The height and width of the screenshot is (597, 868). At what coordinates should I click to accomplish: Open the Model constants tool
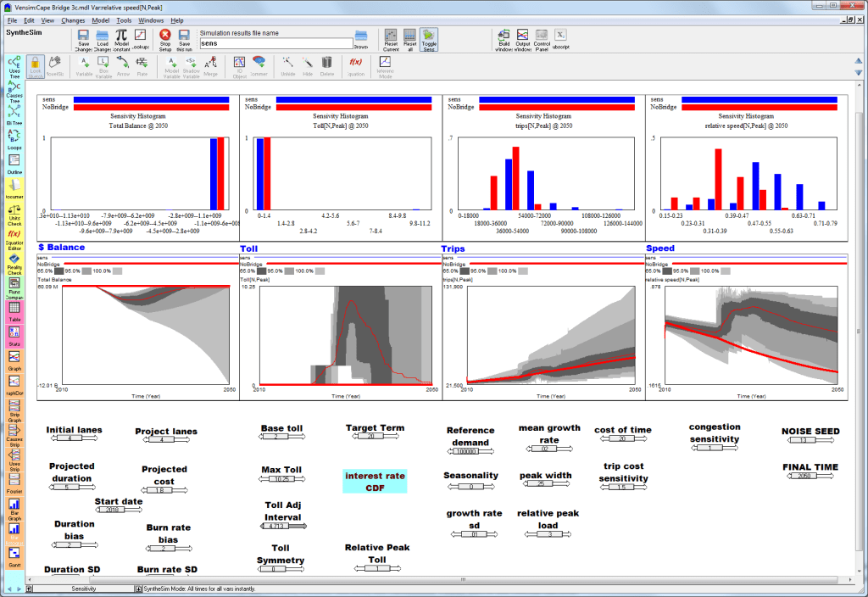(x=121, y=40)
